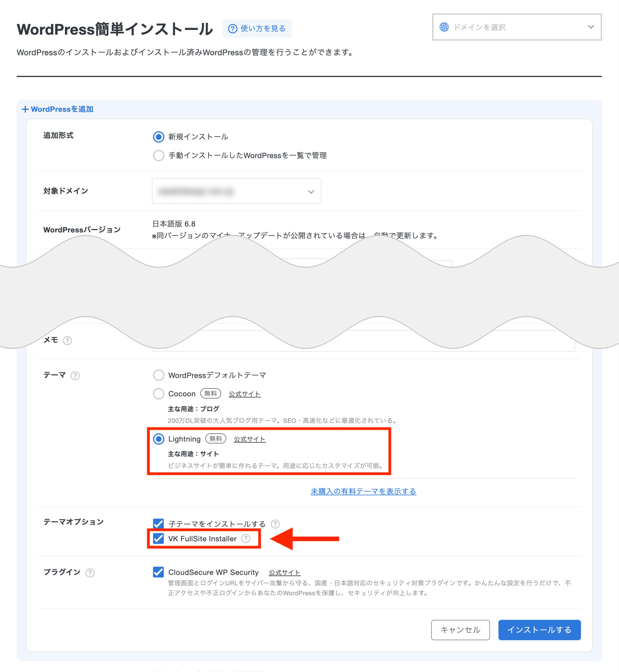Click help icon next to 子テーマをインストールする
This screenshot has height=672, width=619.
[275, 524]
